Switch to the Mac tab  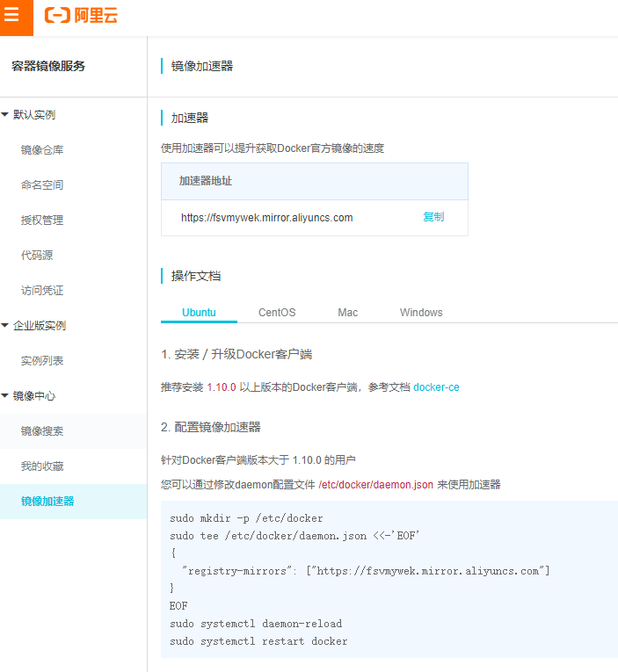click(348, 313)
